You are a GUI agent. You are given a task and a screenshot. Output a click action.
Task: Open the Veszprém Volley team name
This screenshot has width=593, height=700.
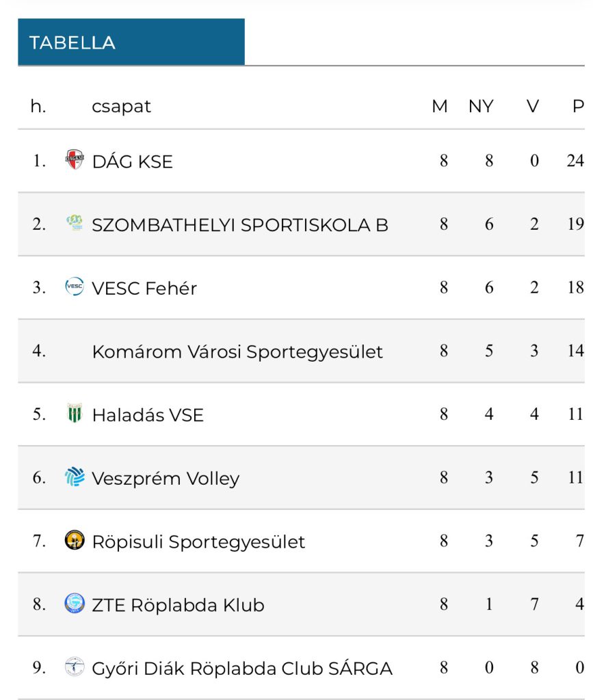(166, 479)
